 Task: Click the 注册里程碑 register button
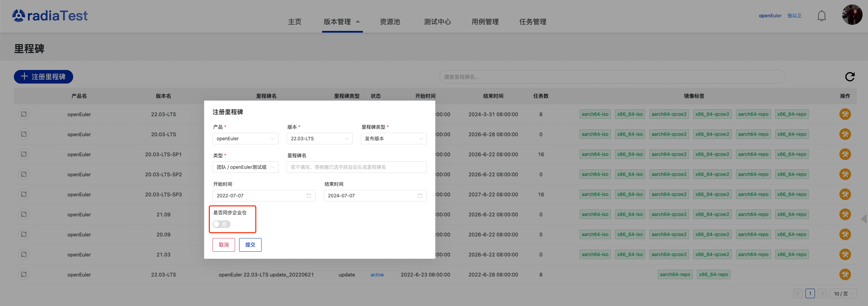tap(44, 77)
